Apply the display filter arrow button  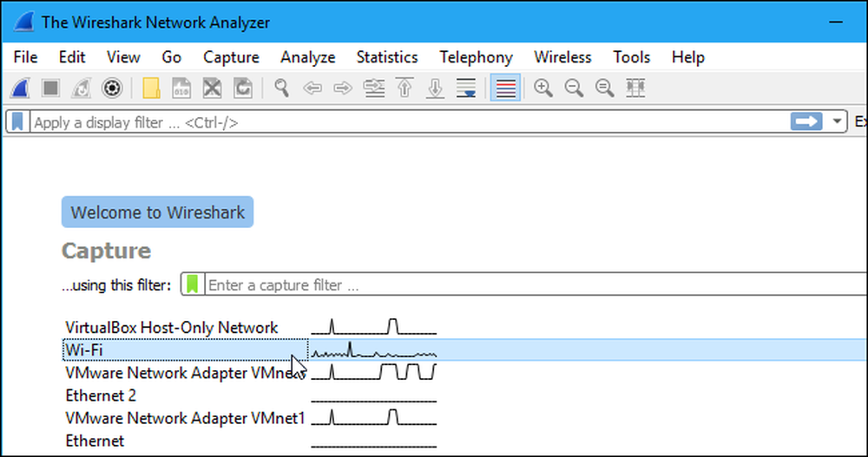[x=806, y=121]
